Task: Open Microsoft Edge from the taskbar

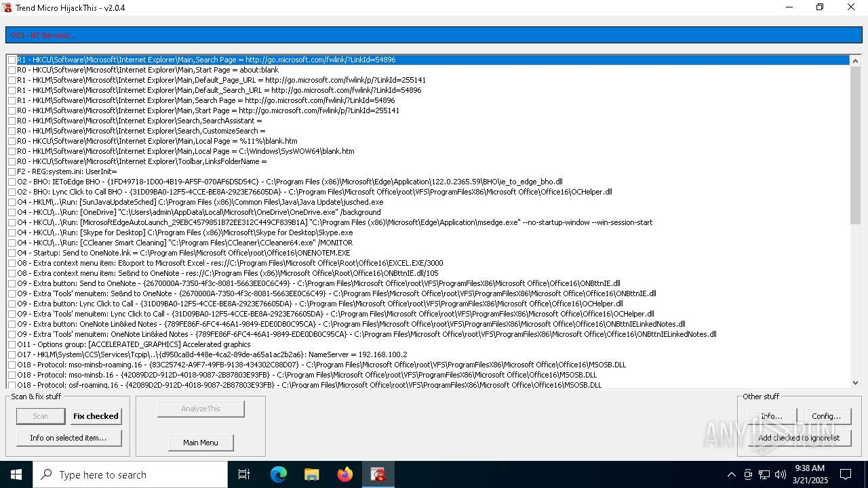Action: 279,474
